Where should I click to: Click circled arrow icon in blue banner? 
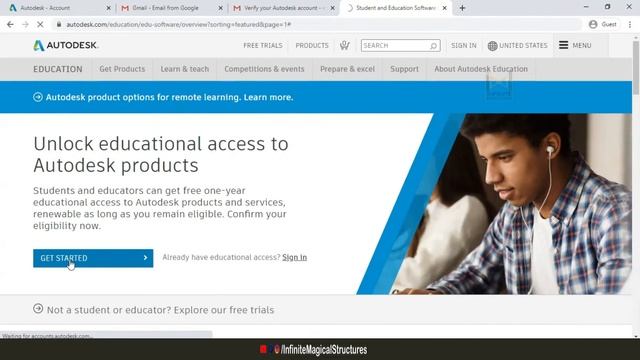pos(38,97)
